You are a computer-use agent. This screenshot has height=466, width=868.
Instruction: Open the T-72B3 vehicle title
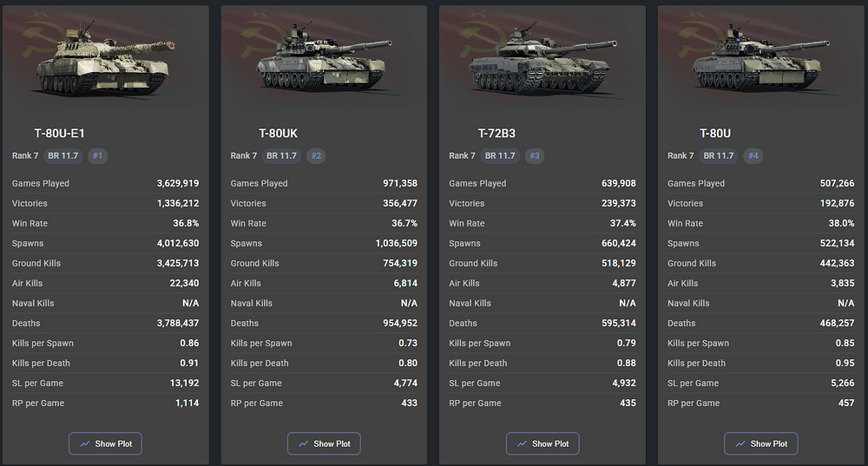[x=496, y=134]
